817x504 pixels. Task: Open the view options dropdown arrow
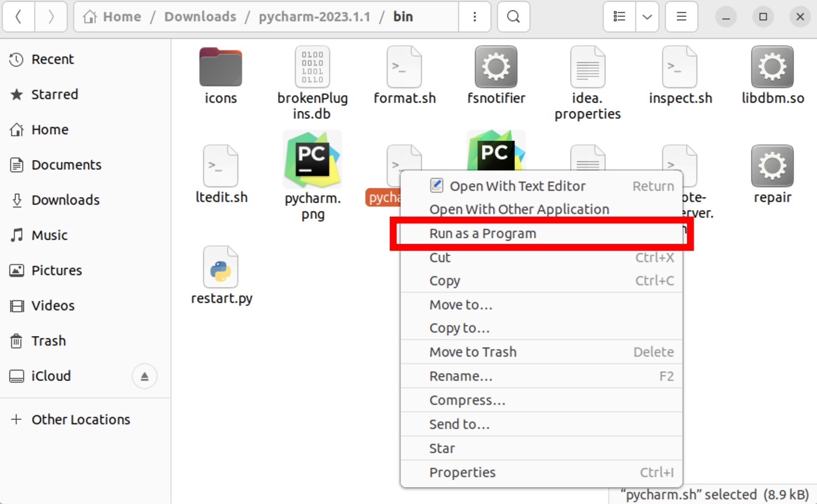[x=647, y=17]
